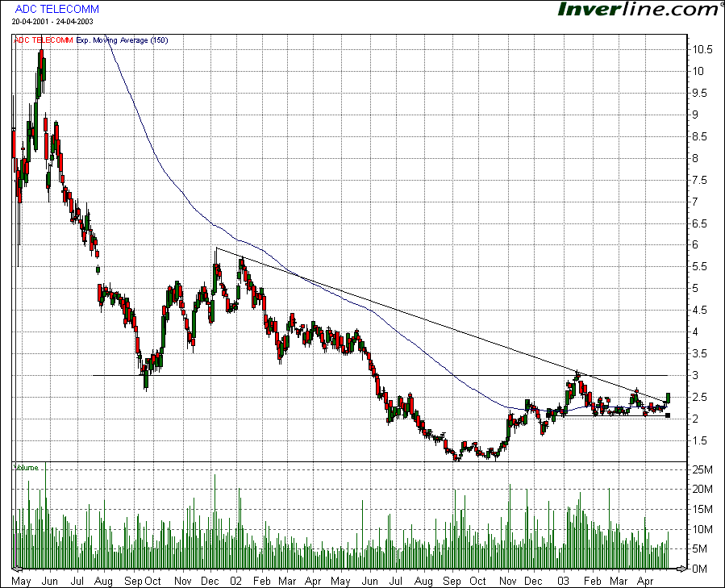Click the 20M volume axis label
Screen dimensions: 725x588
pos(702,490)
